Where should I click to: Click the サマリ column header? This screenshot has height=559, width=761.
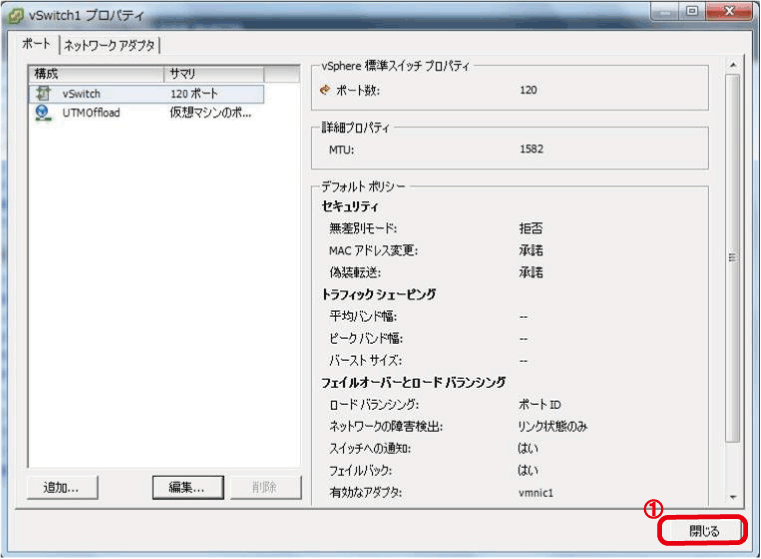coord(214,74)
